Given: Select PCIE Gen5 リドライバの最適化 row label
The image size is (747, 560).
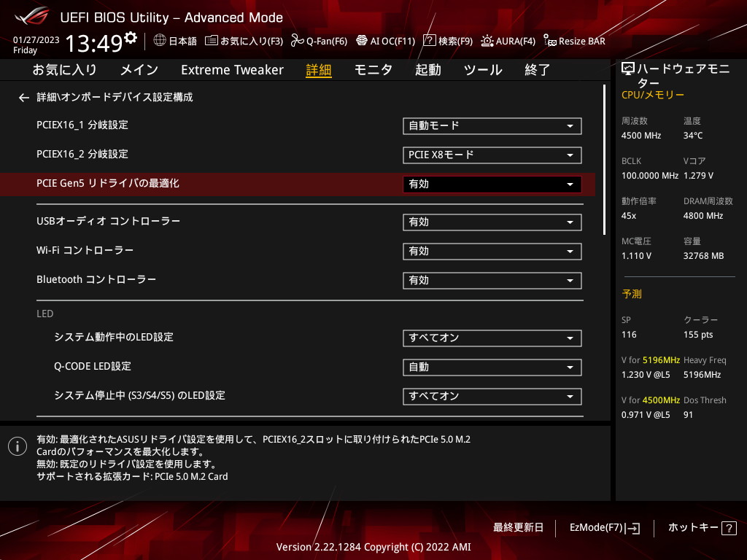Looking at the screenshot, I should [x=108, y=183].
